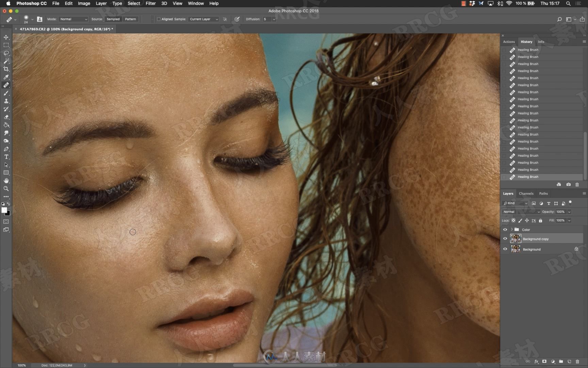Open the Opacity slider dropdown arrow
The image size is (588, 368).
(x=569, y=212)
